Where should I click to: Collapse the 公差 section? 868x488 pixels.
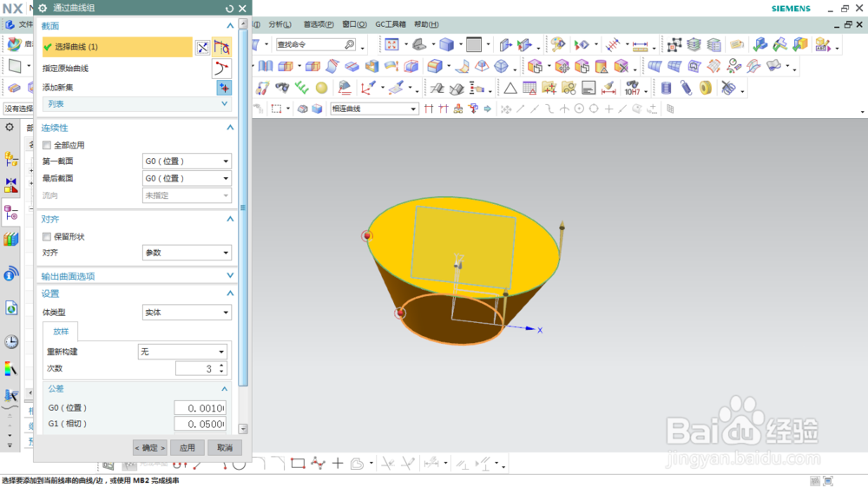pyautogui.click(x=136, y=389)
